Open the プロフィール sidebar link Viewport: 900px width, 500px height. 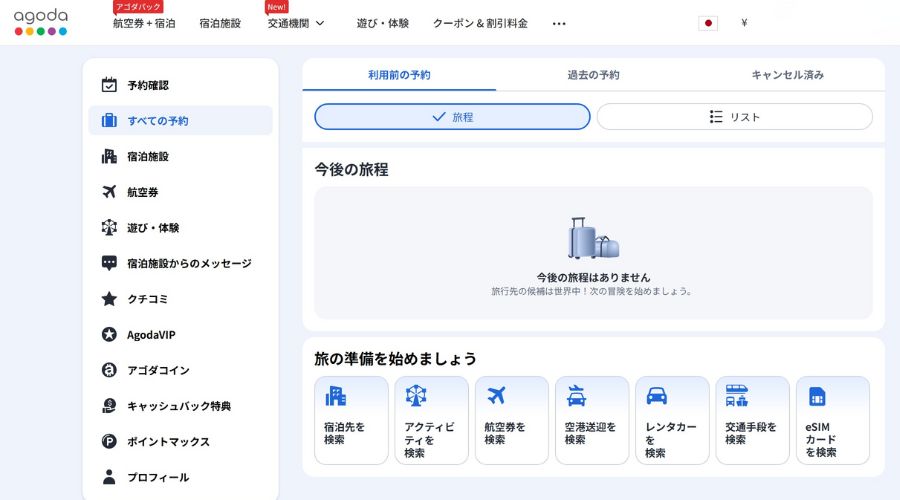click(180, 477)
